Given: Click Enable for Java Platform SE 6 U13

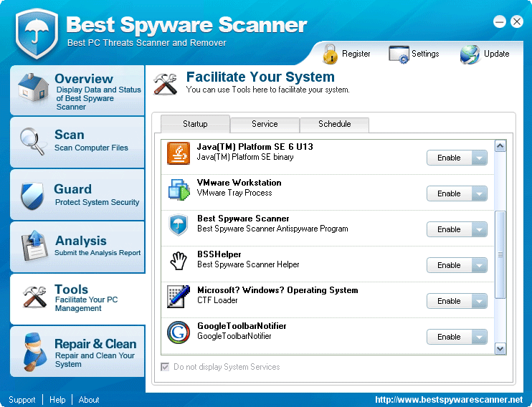Looking at the screenshot, I should point(449,158).
